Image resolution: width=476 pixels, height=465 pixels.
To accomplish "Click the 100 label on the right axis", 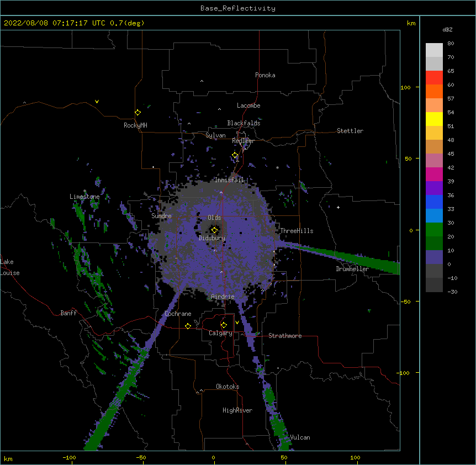I will click(x=405, y=87).
